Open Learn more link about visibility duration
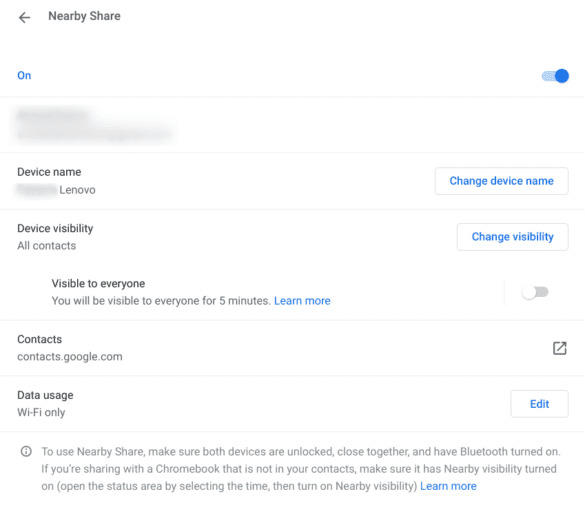Image resolution: width=585 pixels, height=505 pixels. (x=302, y=301)
